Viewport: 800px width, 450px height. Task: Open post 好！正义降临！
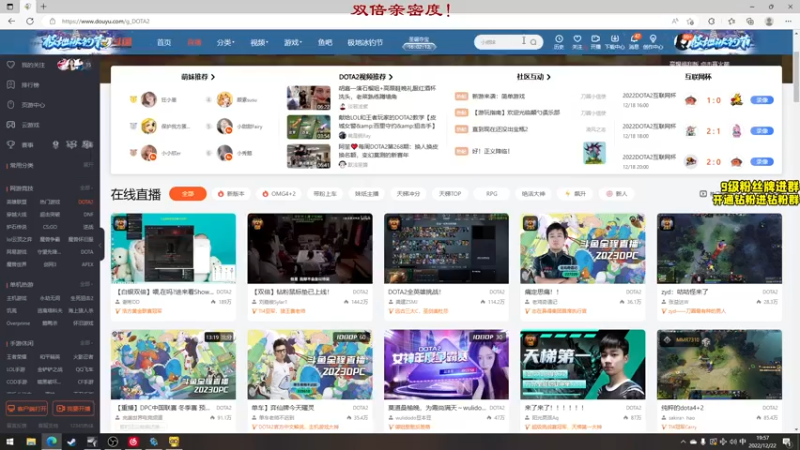point(491,152)
